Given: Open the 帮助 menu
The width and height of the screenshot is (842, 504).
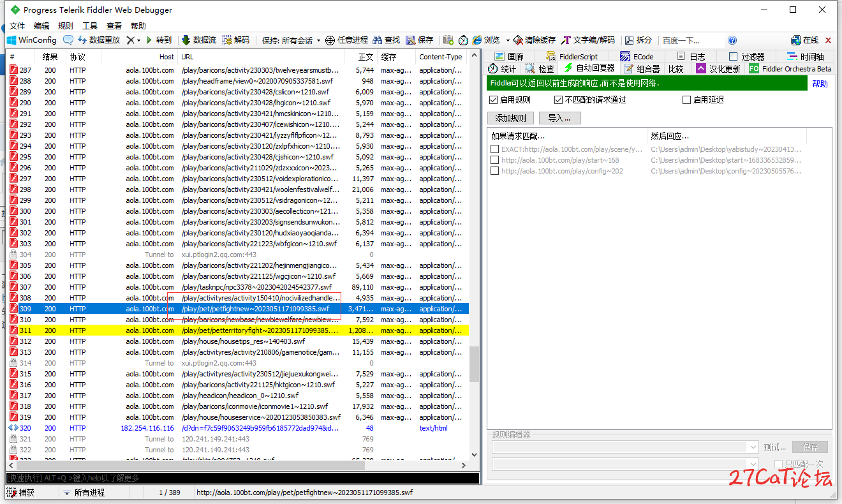Looking at the screenshot, I should [x=138, y=26].
